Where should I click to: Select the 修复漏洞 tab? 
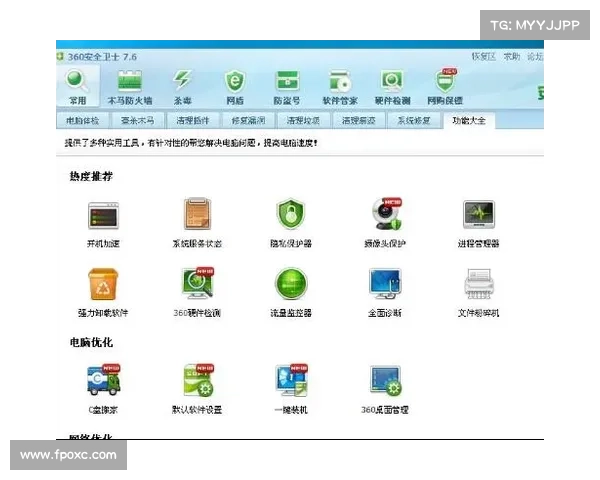coord(248,121)
